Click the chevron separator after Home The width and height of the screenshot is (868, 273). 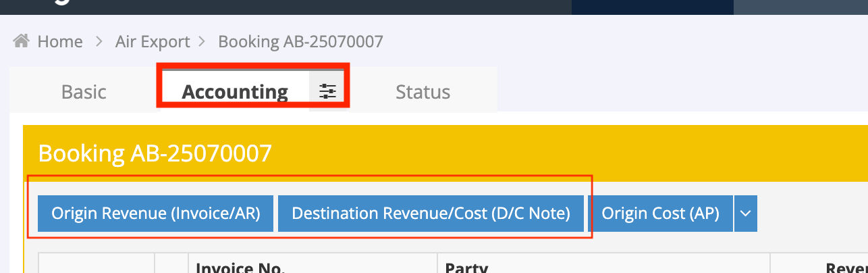tap(99, 42)
